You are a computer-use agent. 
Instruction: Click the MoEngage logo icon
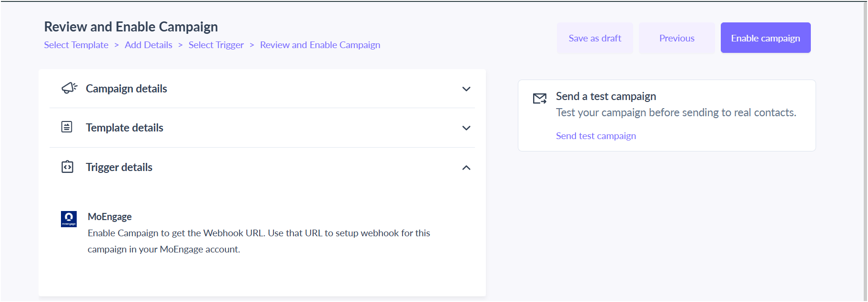pyautogui.click(x=69, y=219)
